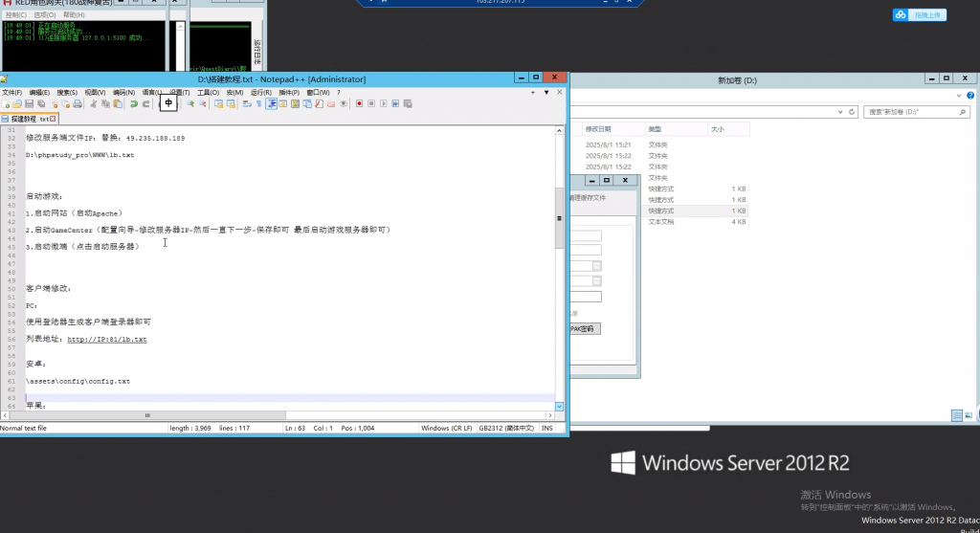Click the Undo icon in Notepad++ toolbar
980x533 pixels.
(x=134, y=103)
